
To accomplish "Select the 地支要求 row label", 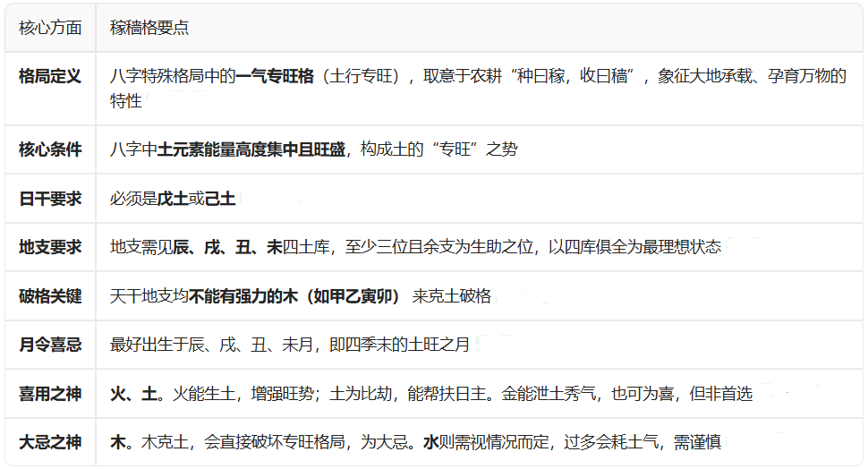I will [x=50, y=247].
